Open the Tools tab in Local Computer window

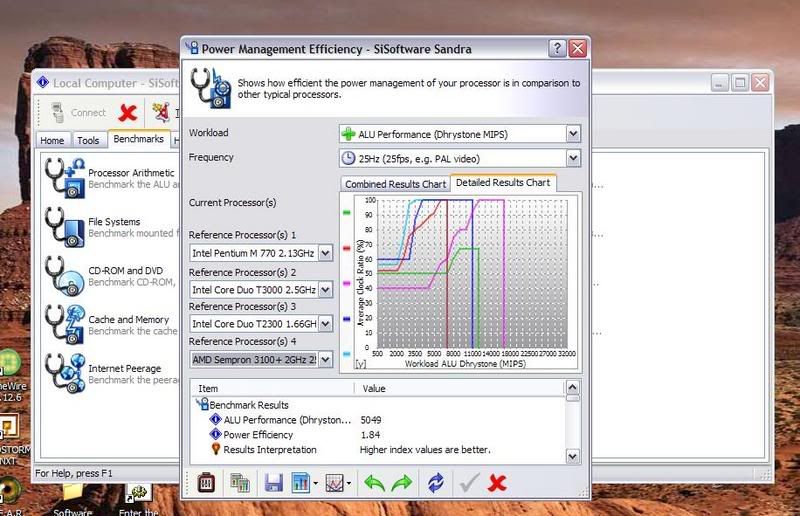88,140
